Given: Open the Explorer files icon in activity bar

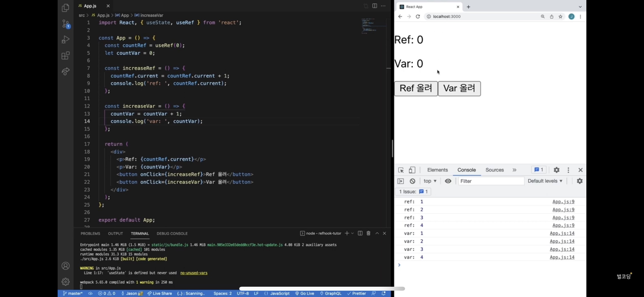Looking at the screenshot, I should point(65,8).
